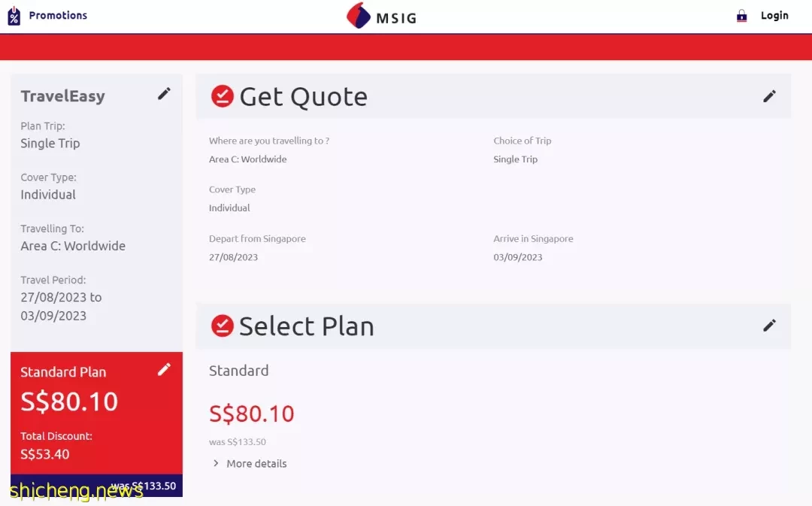Click the Depart from Singapore date 27/08/2023
812x506 pixels.
point(234,257)
